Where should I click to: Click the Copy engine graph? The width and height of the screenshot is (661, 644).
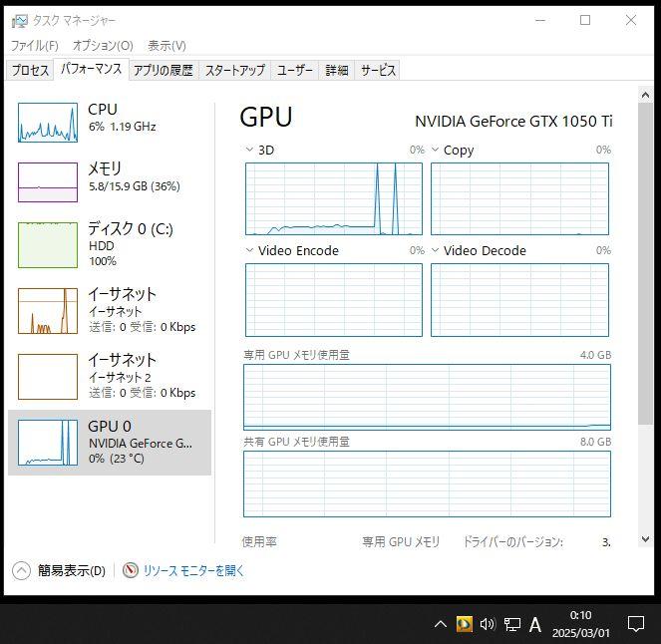[519, 199]
